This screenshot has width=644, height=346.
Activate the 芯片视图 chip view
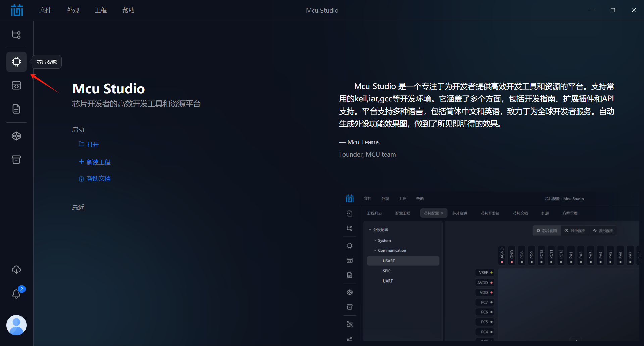pyautogui.click(x=546, y=231)
